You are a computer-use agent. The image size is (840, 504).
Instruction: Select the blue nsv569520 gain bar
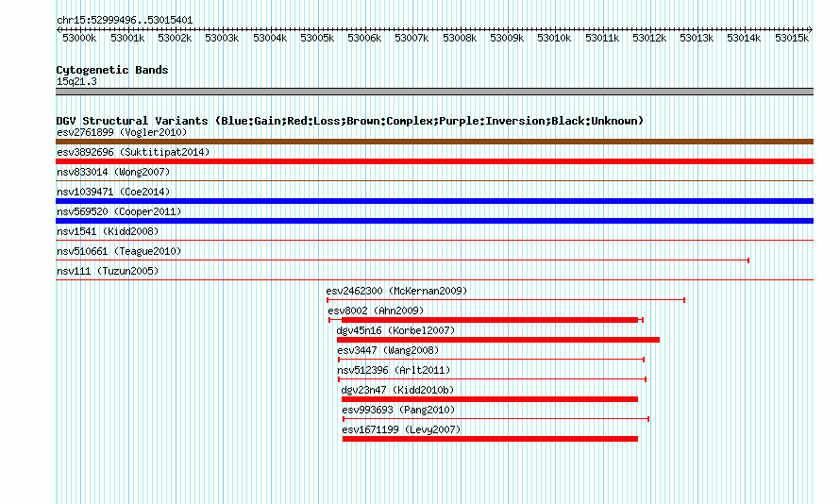pyautogui.click(x=434, y=221)
